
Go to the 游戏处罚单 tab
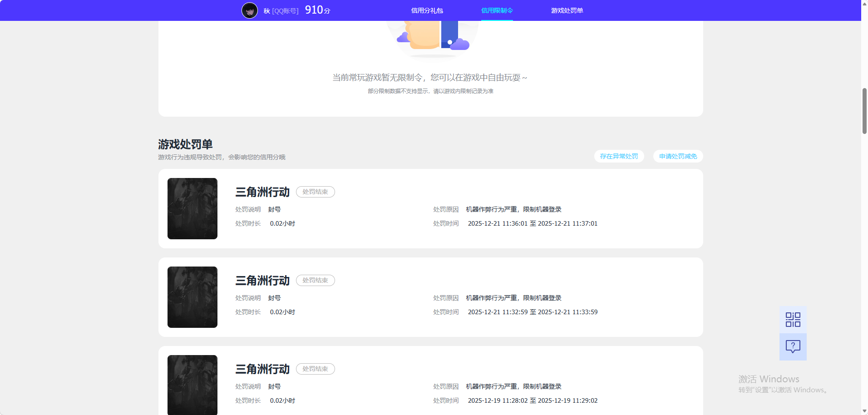coord(567,10)
